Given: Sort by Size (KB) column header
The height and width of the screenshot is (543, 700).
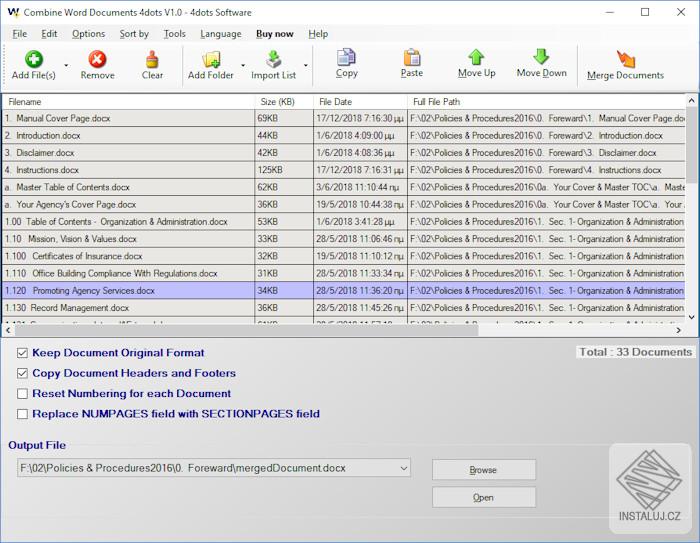Looking at the screenshot, I should tap(284, 102).
